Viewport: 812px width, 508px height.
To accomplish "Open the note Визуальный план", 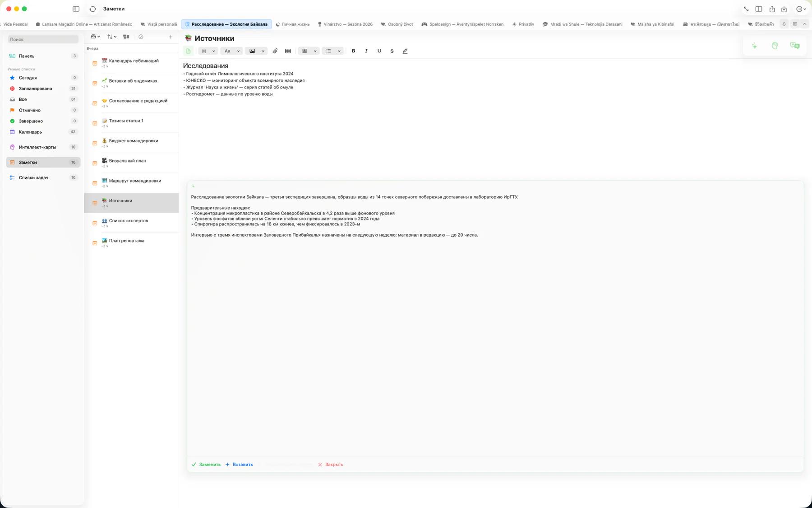I will tap(132, 163).
